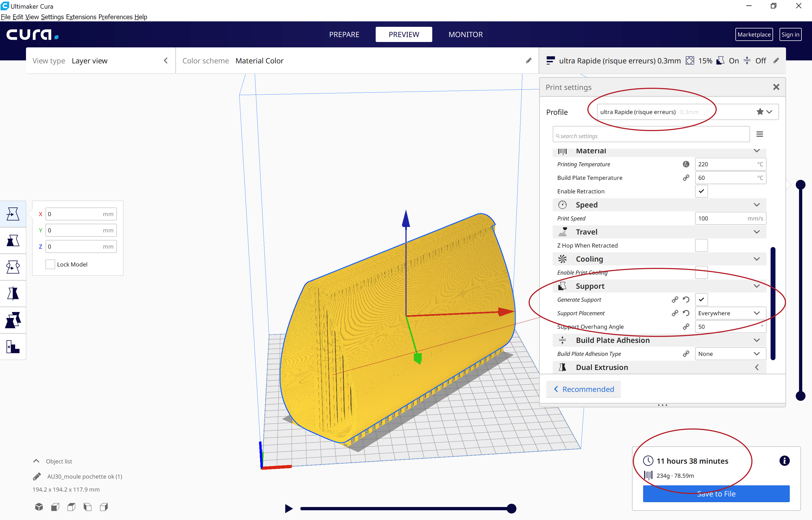812x520 pixels.
Task: Click the link icon beside Support Overhang Angle
Action: (686, 327)
